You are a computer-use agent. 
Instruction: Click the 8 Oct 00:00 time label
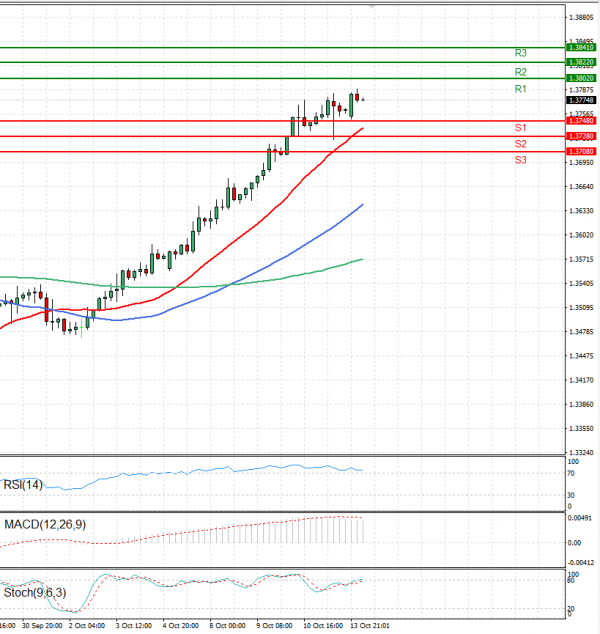(x=227, y=626)
